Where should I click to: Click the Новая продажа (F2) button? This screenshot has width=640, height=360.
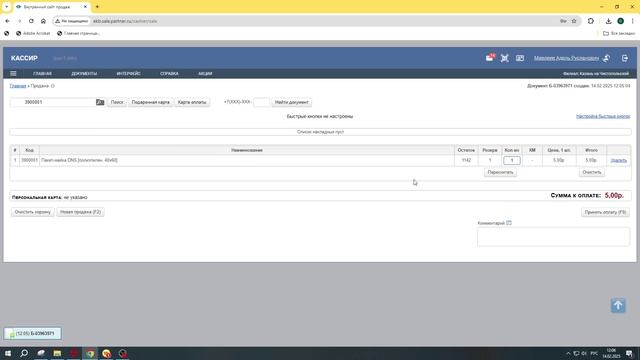[80, 212]
